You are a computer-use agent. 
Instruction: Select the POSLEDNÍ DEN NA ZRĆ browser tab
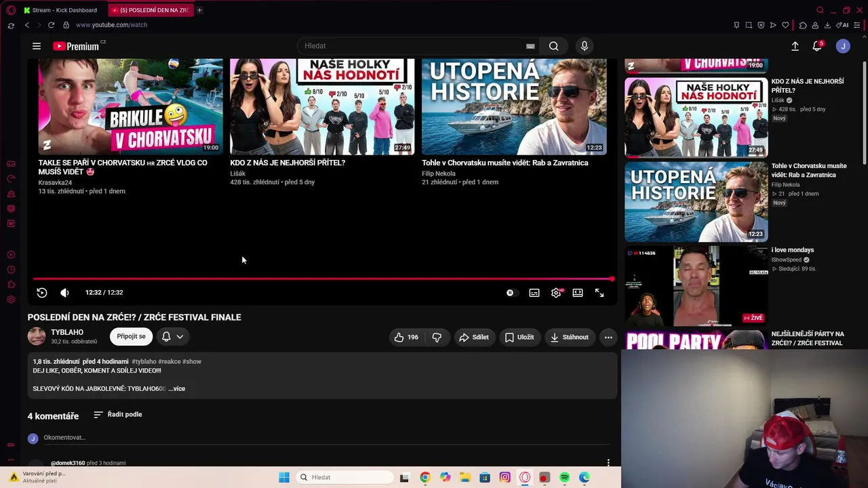(150, 10)
